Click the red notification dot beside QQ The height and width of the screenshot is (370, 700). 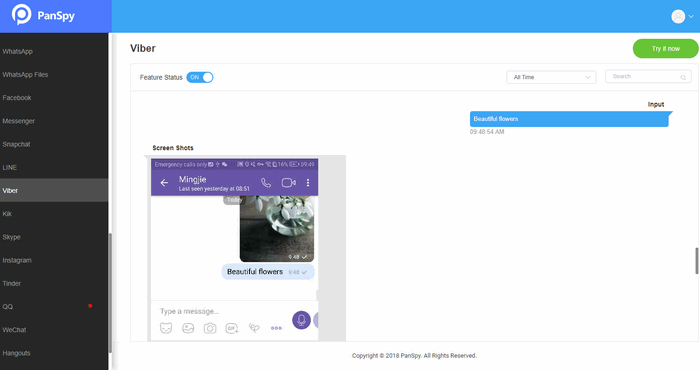pos(90,306)
